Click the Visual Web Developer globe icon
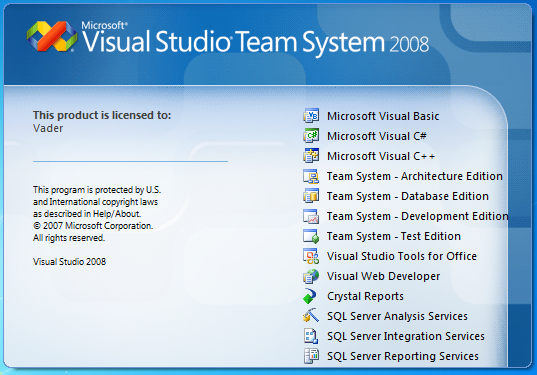 pos(311,276)
